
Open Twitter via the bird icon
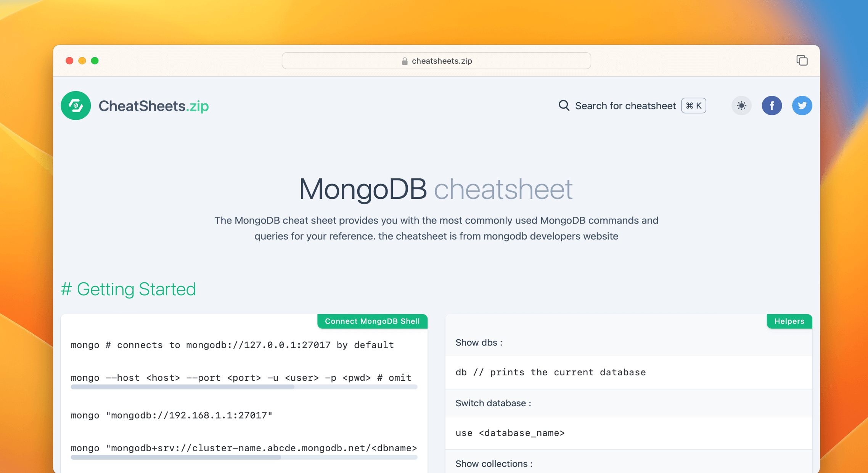(x=802, y=106)
